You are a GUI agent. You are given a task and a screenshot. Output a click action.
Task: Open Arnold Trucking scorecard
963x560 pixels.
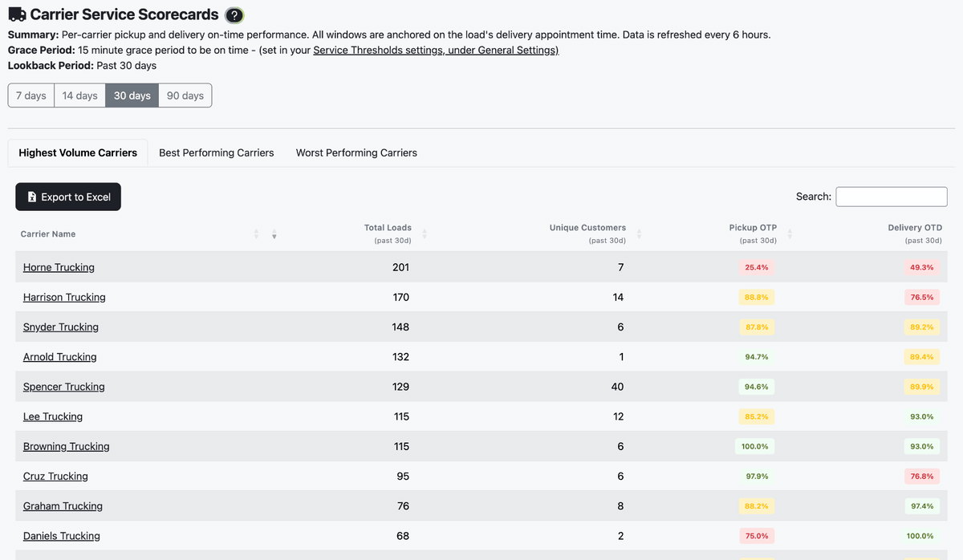pyautogui.click(x=59, y=357)
